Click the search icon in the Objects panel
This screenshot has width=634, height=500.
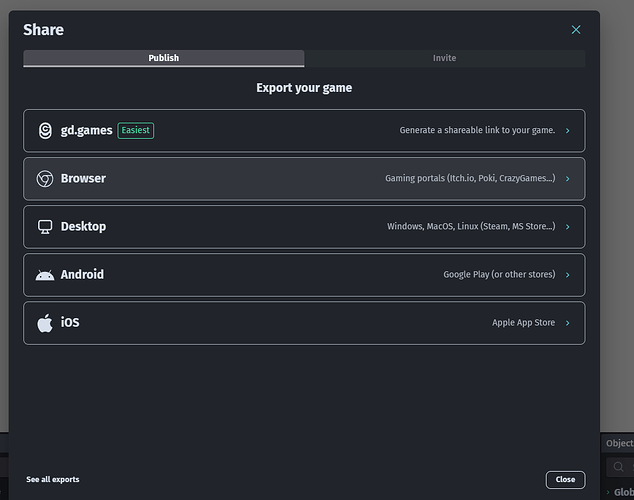pos(618,467)
